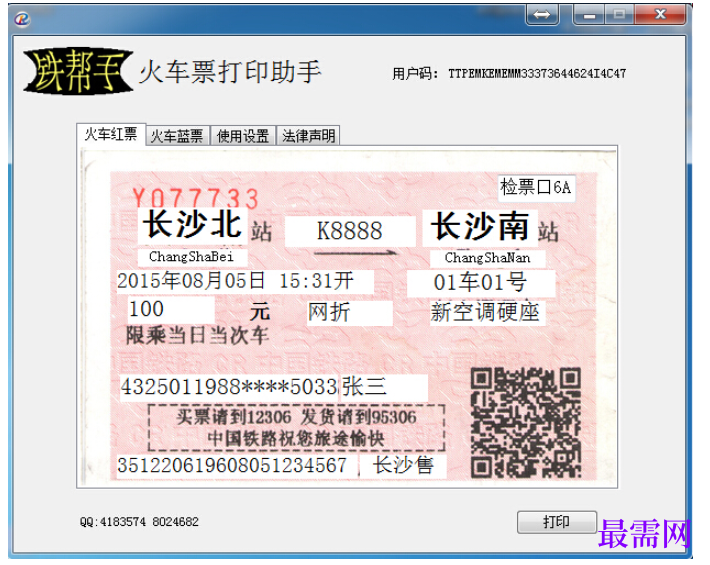Edit departure station field 长沙北
This screenshot has height=565, width=710.
(x=193, y=225)
